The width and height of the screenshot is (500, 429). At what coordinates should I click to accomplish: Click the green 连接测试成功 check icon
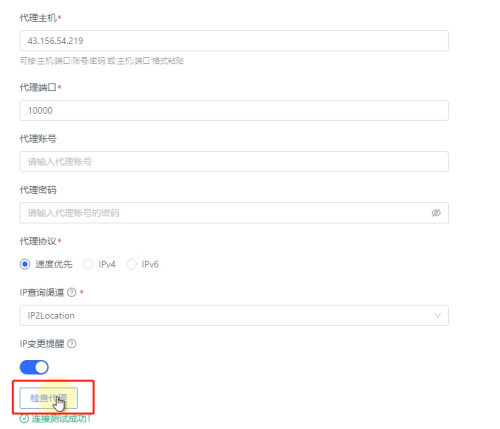[24, 418]
